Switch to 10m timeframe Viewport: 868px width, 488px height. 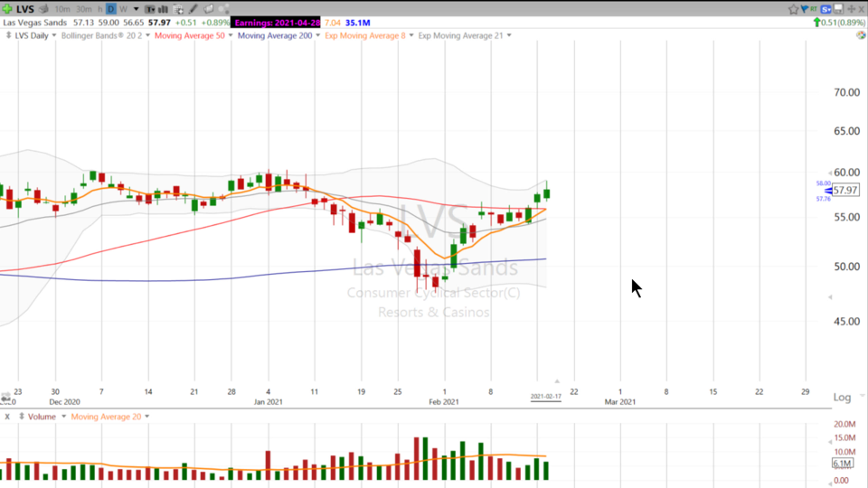click(62, 9)
